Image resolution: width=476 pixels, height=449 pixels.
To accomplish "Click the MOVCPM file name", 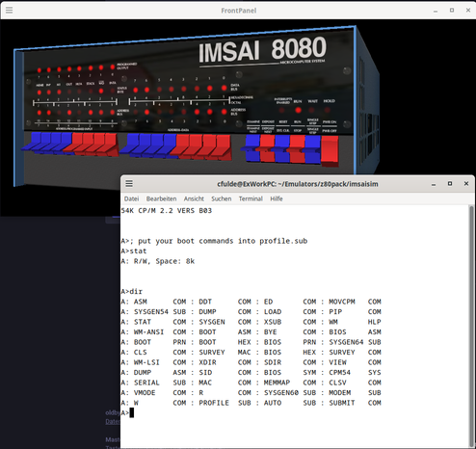I will pyautogui.click(x=342, y=302).
